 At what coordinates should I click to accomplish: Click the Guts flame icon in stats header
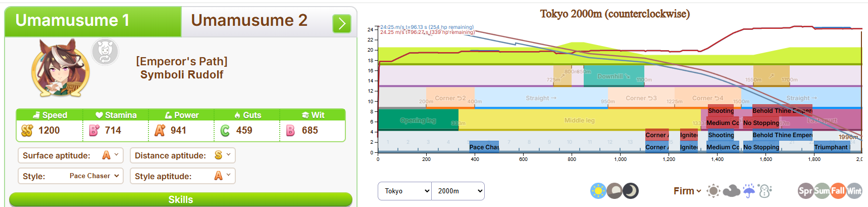click(237, 115)
